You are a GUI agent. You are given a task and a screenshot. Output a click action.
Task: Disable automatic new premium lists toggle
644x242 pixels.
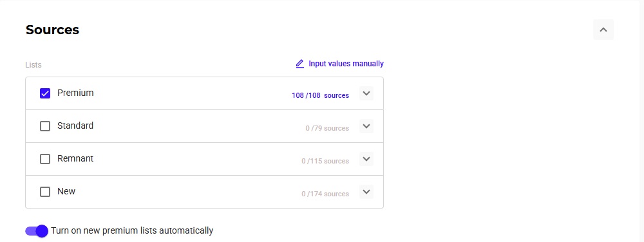(x=37, y=231)
